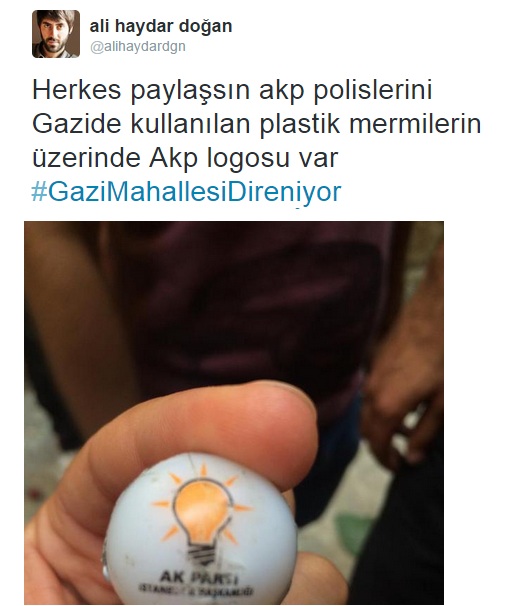Screen dimensions: 528x606
Task: Click the AK PARTİ text on ball
Action: 199,577
